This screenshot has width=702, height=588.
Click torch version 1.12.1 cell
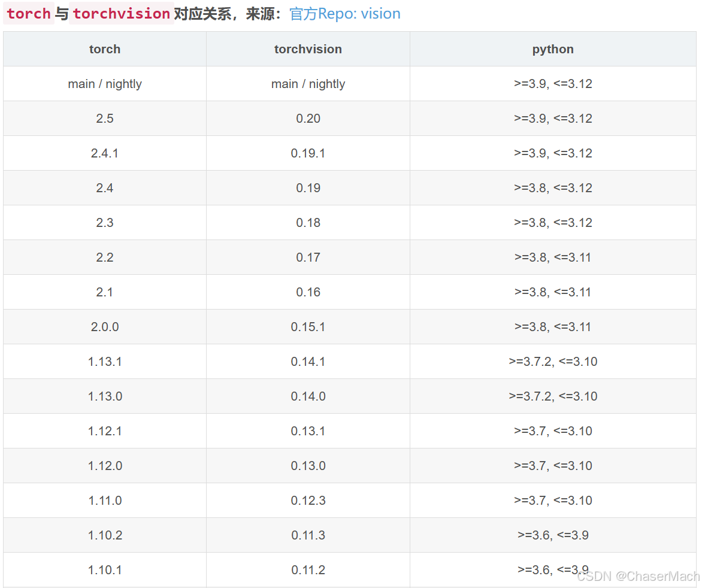point(105,431)
